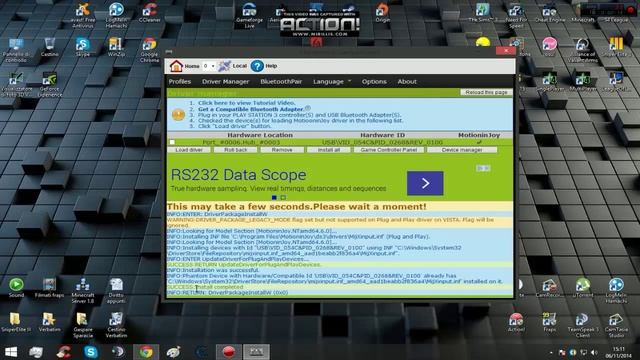Expand the Language dropdown menu
This screenshot has width=640, height=360.
[332, 82]
